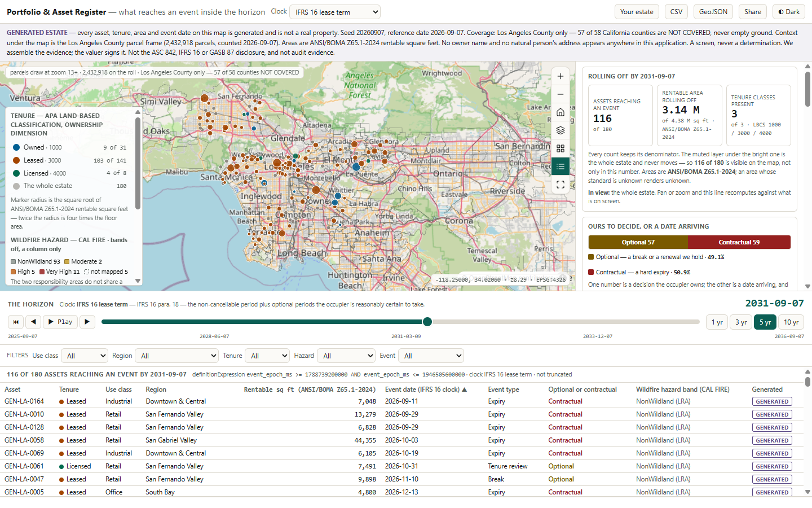Screen dimensions: 812x508
Task: Click the Tenure classes present 3 card
Action: coord(758,116)
